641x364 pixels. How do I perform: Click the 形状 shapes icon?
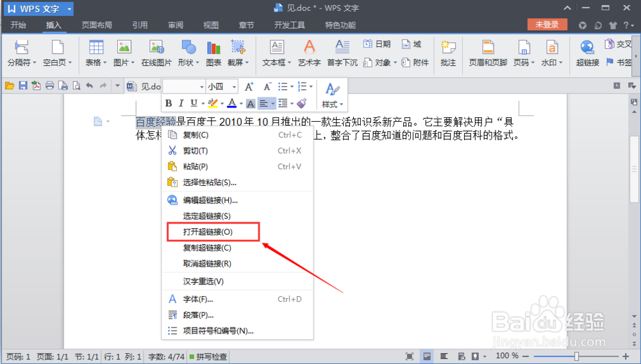tap(188, 47)
